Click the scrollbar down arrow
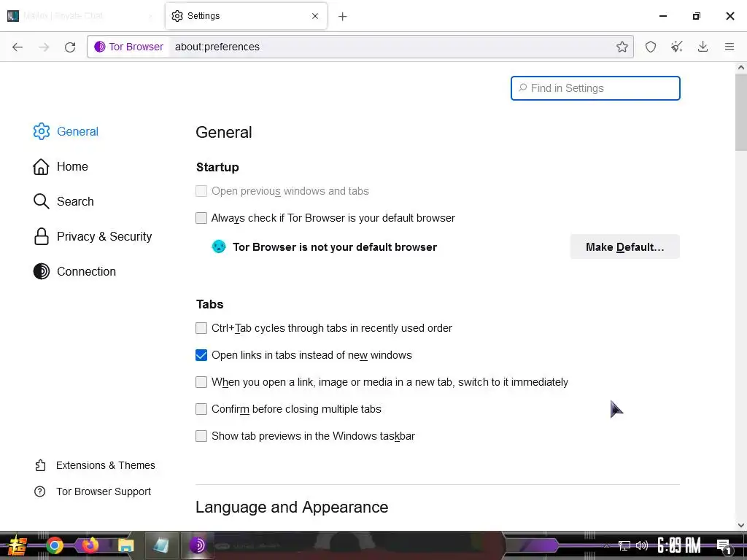 pyautogui.click(x=741, y=525)
